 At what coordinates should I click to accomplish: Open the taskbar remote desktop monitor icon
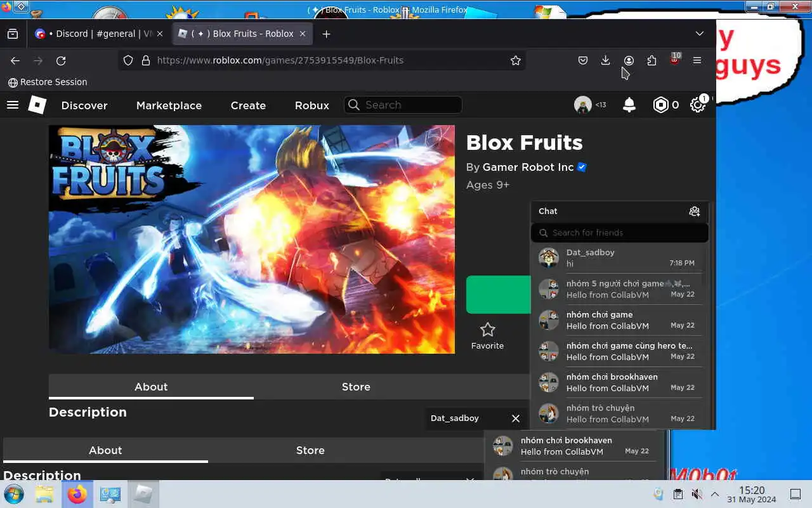click(x=110, y=495)
